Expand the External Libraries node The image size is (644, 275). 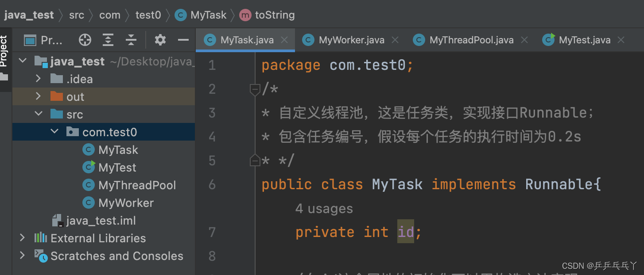point(23,238)
